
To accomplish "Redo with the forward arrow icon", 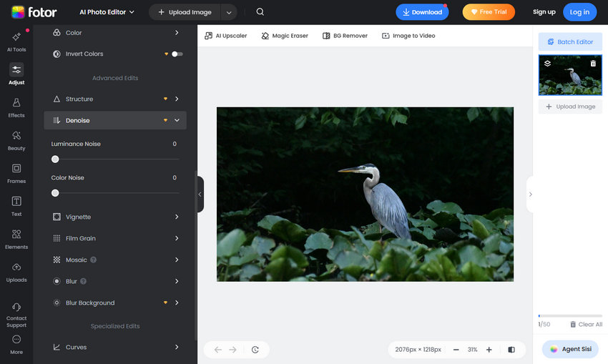I will pyautogui.click(x=232, y=350).
